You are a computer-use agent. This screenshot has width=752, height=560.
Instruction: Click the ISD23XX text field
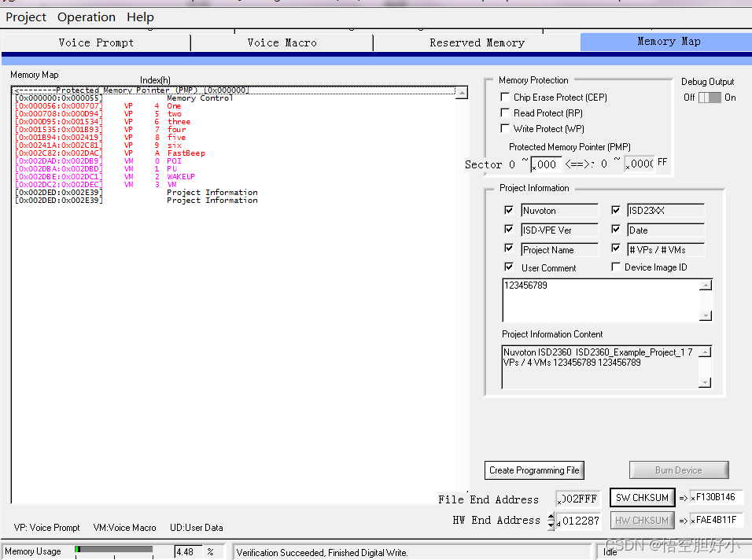(665, 211)
